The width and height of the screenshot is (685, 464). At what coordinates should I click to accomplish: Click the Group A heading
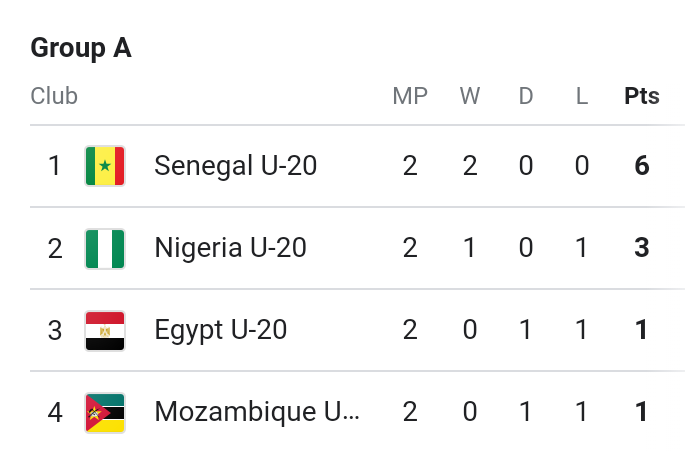[x=81, y=48]
